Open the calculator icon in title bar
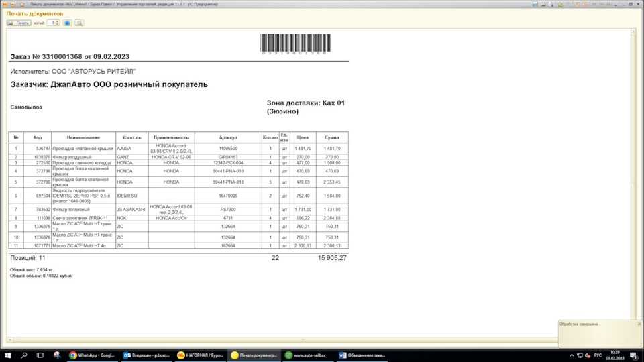644x362 pixels. coord(577,4)
